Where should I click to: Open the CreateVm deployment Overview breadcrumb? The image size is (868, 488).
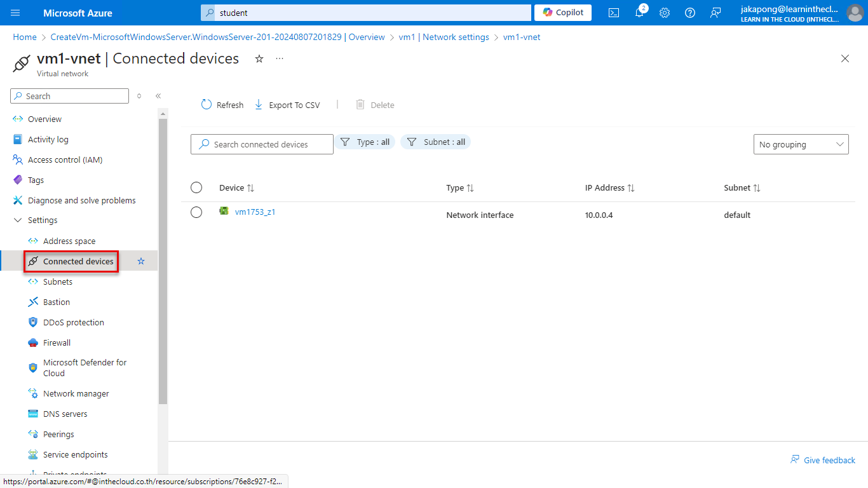click(218, 37)
